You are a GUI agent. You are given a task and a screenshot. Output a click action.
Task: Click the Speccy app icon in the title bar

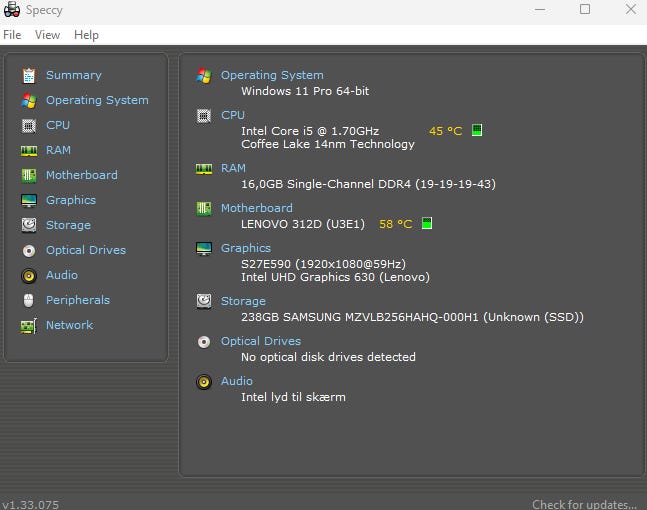pyautogui.click(x=12, y=9)
